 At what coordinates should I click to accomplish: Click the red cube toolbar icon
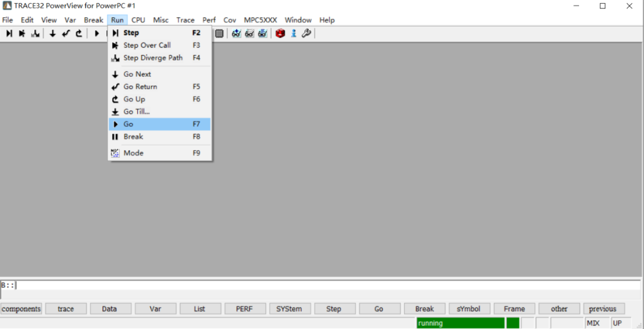tap(280, 33)
